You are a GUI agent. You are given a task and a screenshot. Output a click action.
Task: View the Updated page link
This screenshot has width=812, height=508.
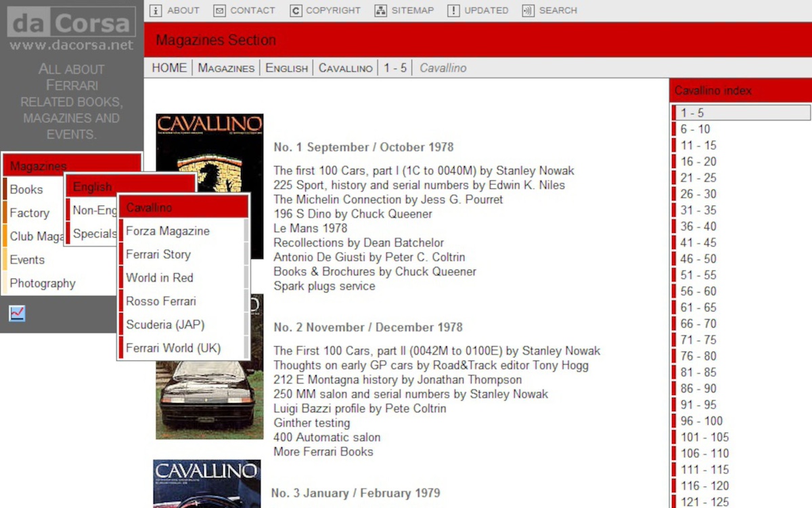(486, 11)
